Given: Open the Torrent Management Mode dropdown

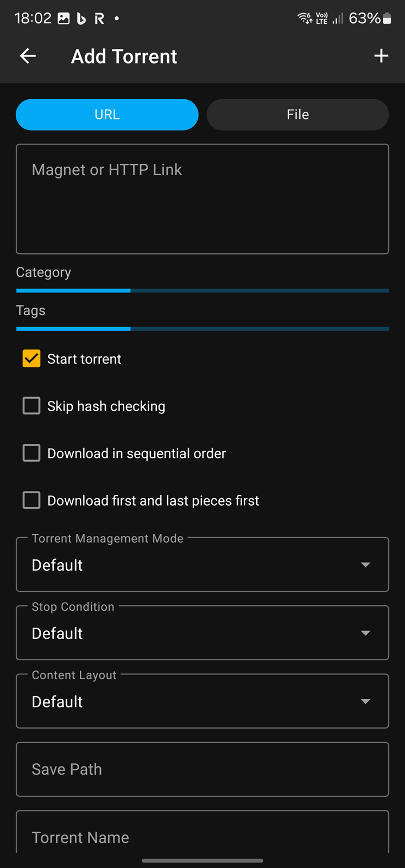Looking at the screenshot, I should 202,565.
